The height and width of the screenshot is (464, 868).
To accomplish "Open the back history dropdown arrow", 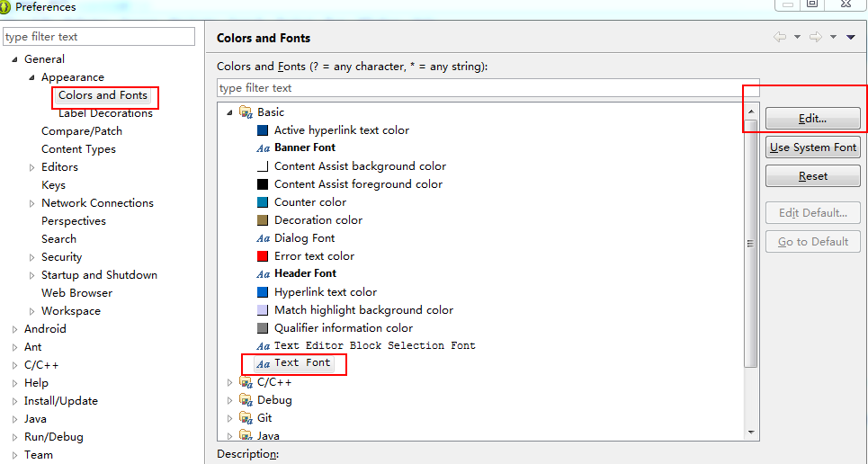I will [x=797, y=37].
